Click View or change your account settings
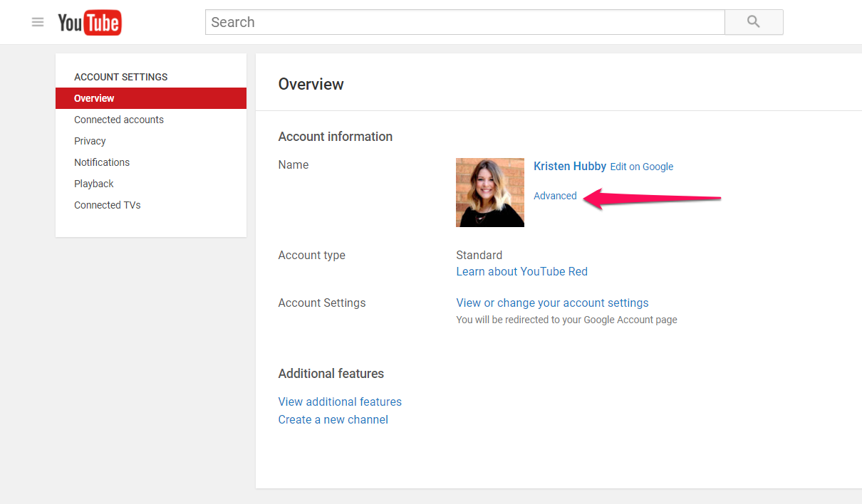 (553, 303)
